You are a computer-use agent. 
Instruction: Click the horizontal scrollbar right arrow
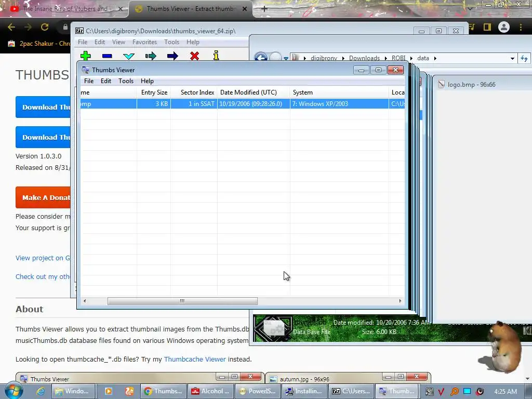coord(400,301)
